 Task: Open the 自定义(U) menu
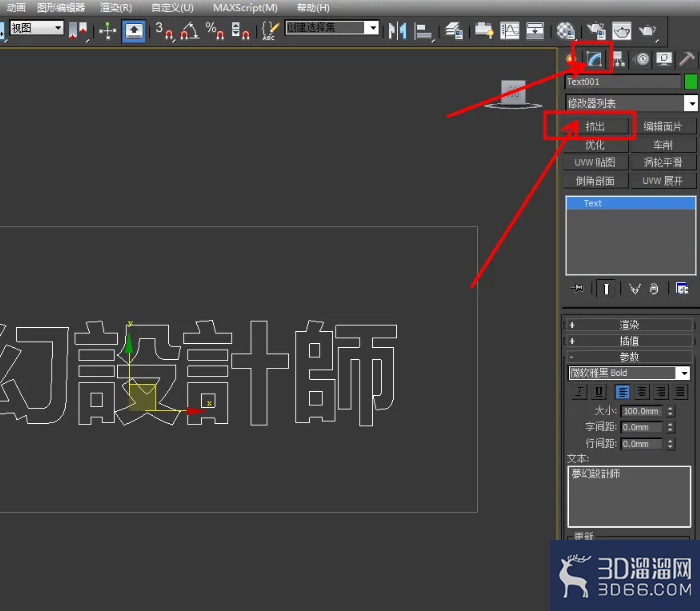click(x=172, y=8)
